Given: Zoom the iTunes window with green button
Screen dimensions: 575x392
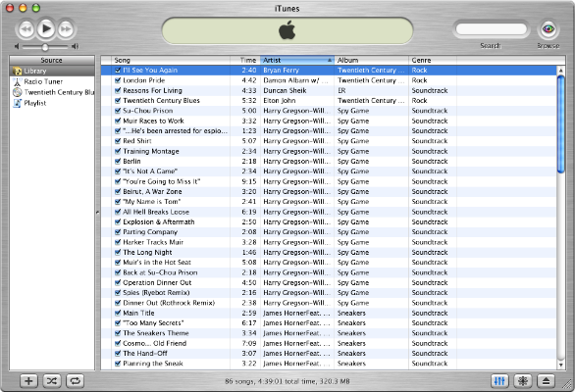Looking at the screenshot, I should click(36, 8).
